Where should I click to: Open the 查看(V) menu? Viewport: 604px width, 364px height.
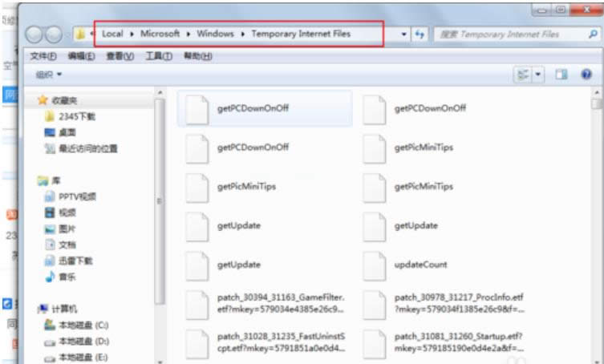coord(120,56)
